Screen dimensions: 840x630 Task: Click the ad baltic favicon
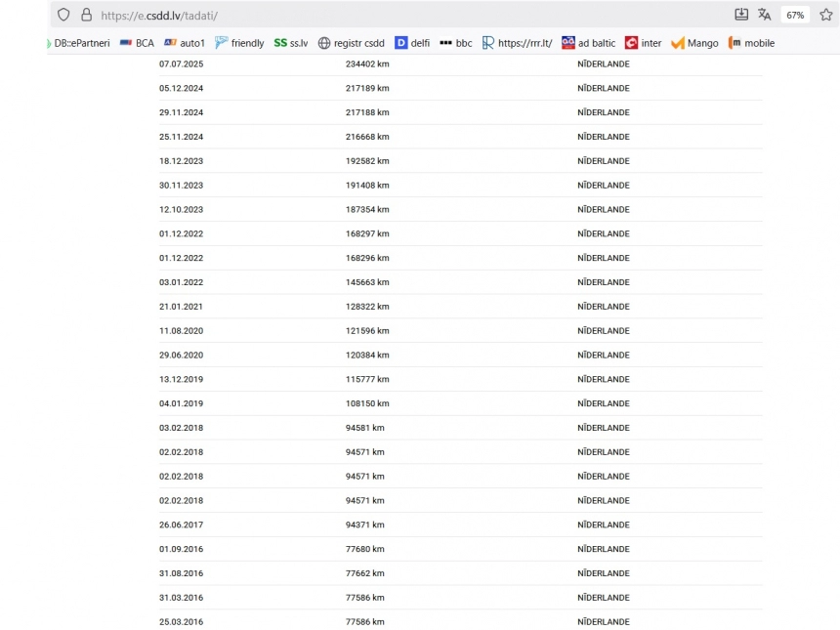[567, 43]
